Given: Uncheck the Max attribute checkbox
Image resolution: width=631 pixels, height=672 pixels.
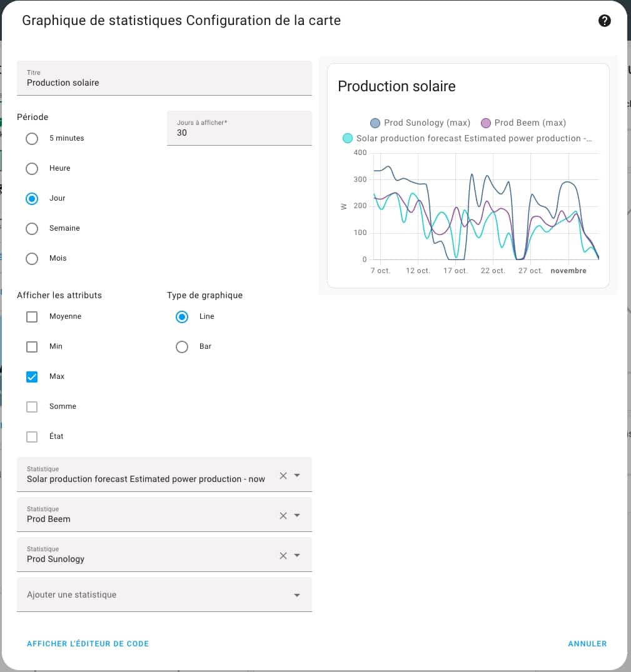Looking at the screenshot, I should tap(32, 377).
